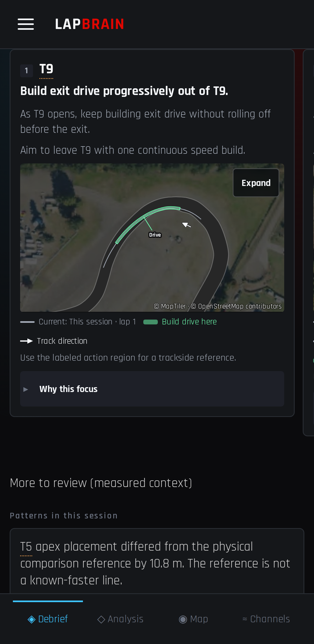The image size is (314, 644).
Task: Click the T5 turn reference link
Action: point(26,547)
